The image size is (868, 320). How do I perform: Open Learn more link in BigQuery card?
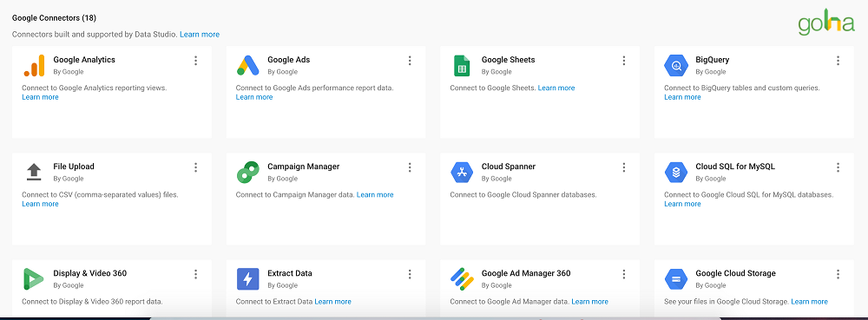pyautogui.click(x=682, y=97)
